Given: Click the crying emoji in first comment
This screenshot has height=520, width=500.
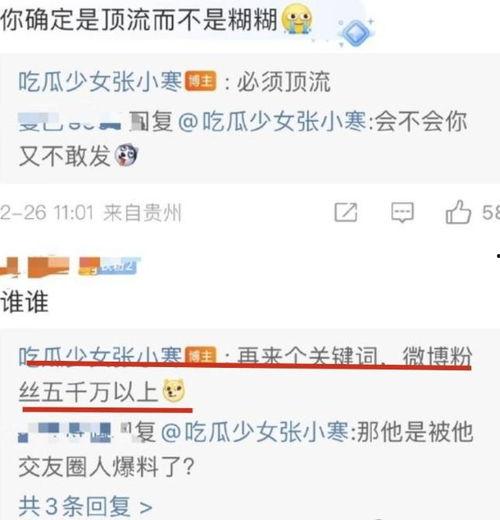Looking at the screenshot, I should point(297,18).
